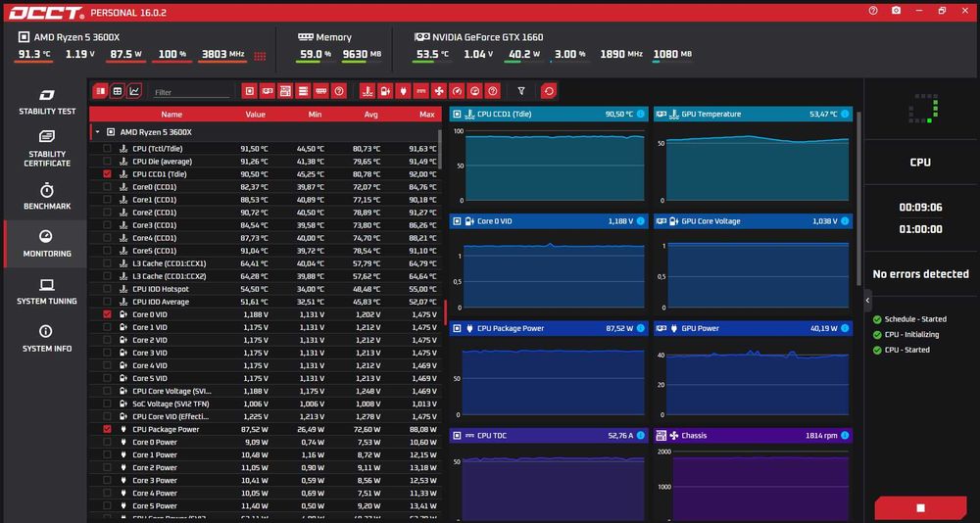The image size is (980, 523).
Task: Select the Monitoring section
Action: [x=47, y=244]
